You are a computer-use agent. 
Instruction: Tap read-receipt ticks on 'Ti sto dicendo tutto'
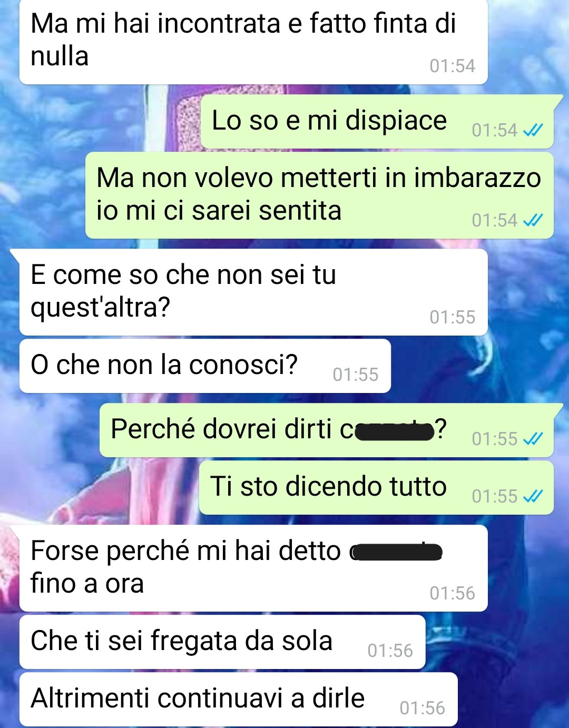533,496
